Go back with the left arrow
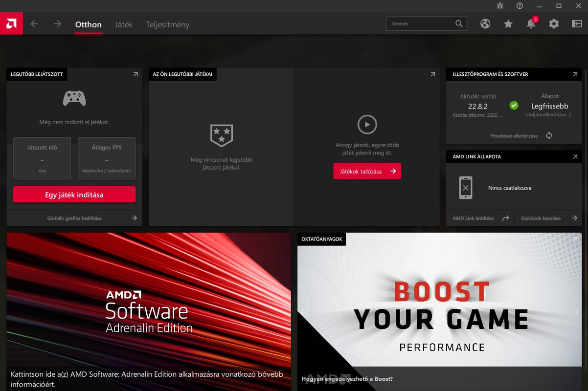588x391 pixels. coord(34,23)
